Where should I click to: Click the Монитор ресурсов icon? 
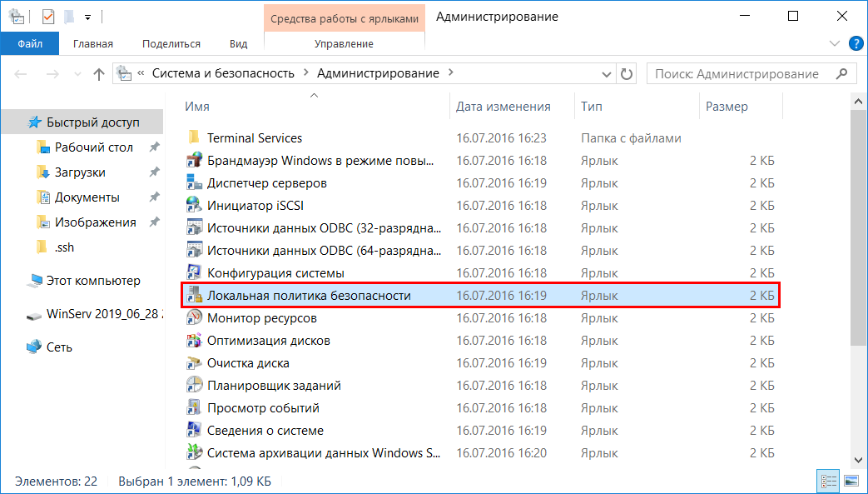pos(194,318)
